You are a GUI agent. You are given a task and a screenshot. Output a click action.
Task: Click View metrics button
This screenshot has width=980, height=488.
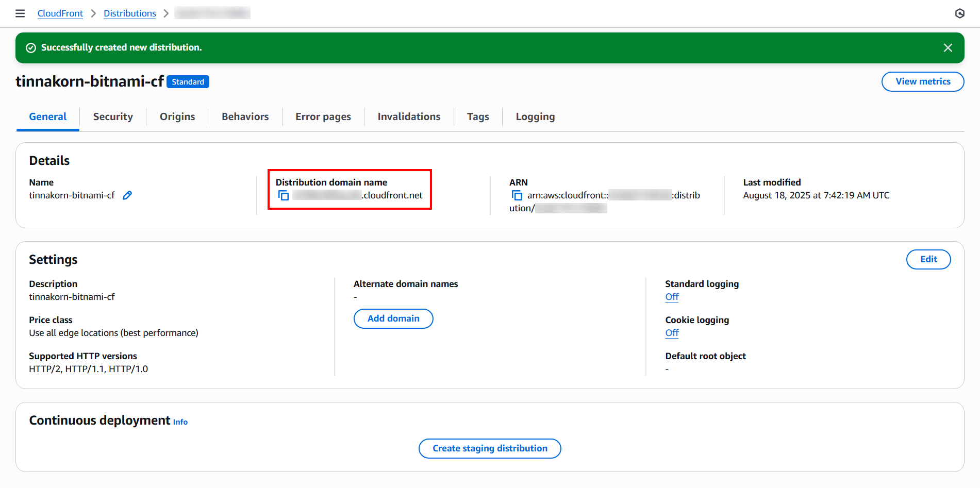[923, 81]
